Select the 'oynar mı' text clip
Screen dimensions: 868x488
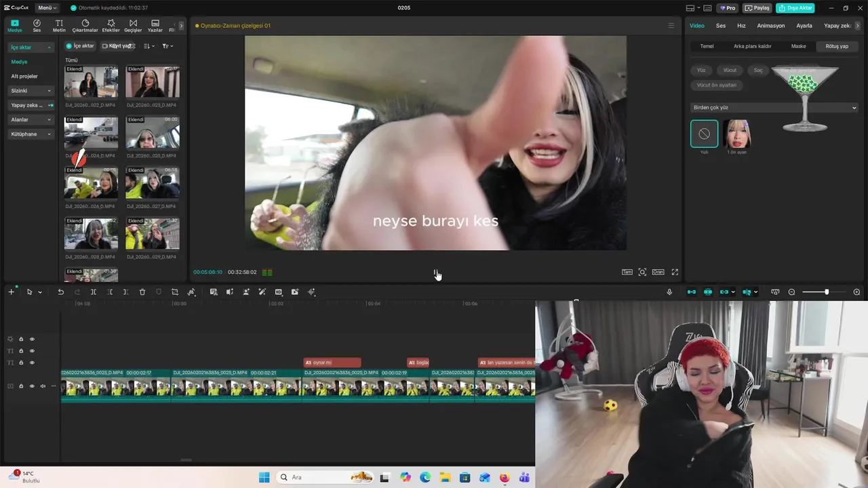(332, 363)
